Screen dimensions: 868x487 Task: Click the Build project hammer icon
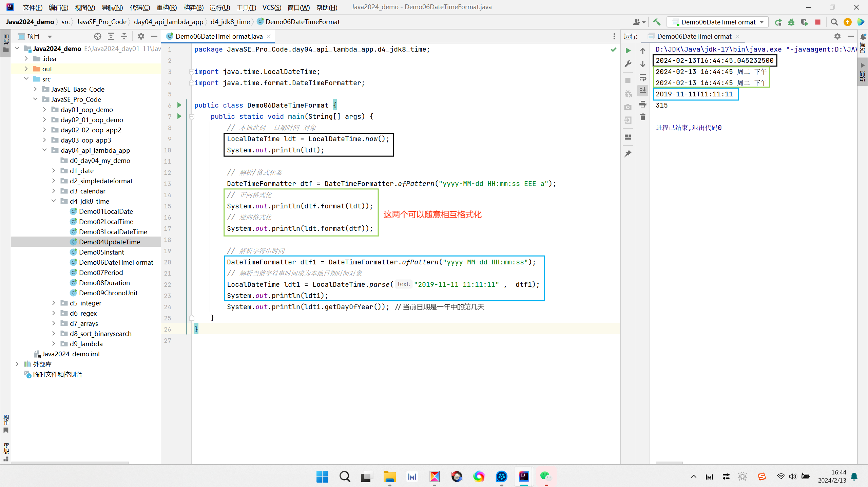[657, 22]
